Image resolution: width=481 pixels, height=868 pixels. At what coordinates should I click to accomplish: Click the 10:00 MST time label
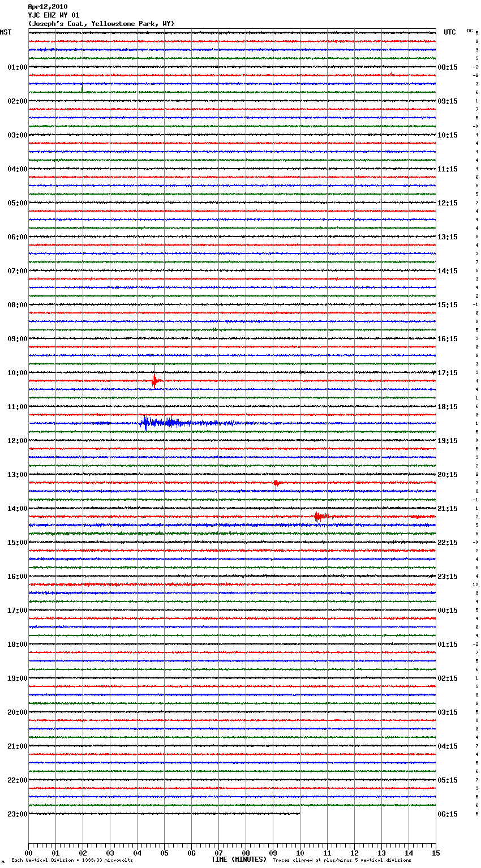click(18, 373)
